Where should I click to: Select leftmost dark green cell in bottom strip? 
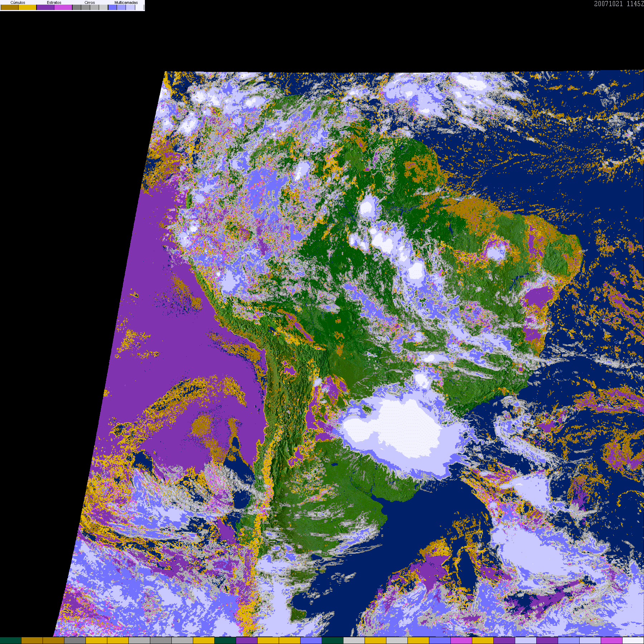click(x=11, y=640)
